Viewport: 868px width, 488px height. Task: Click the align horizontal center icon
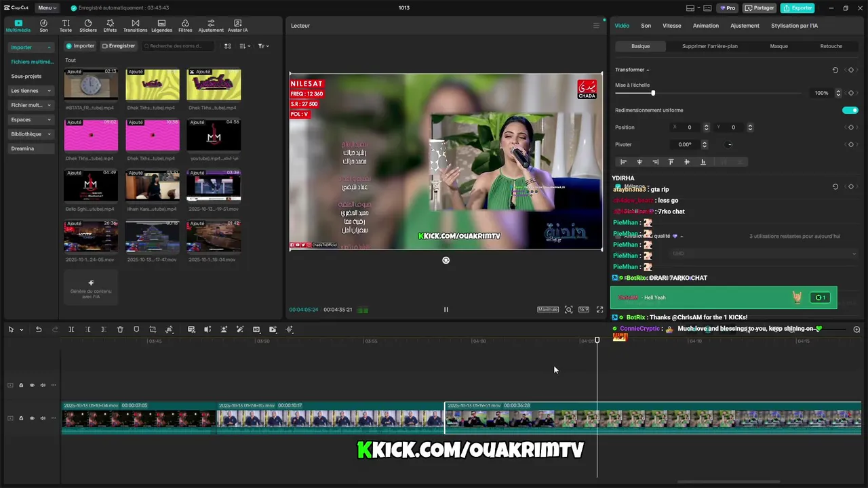(639, 162)
